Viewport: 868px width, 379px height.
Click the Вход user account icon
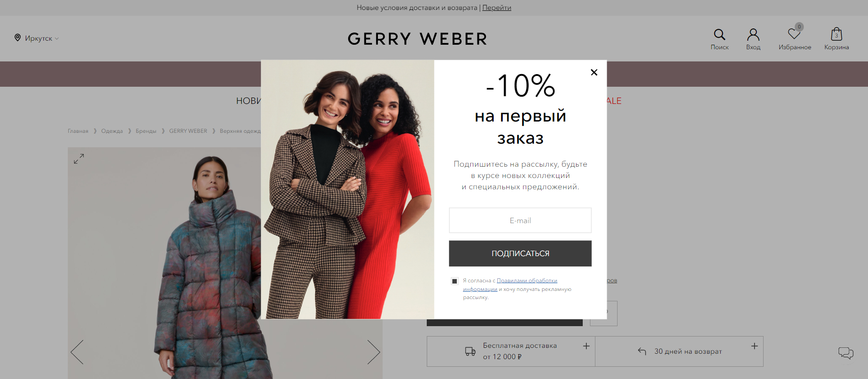tap(753, 34)
